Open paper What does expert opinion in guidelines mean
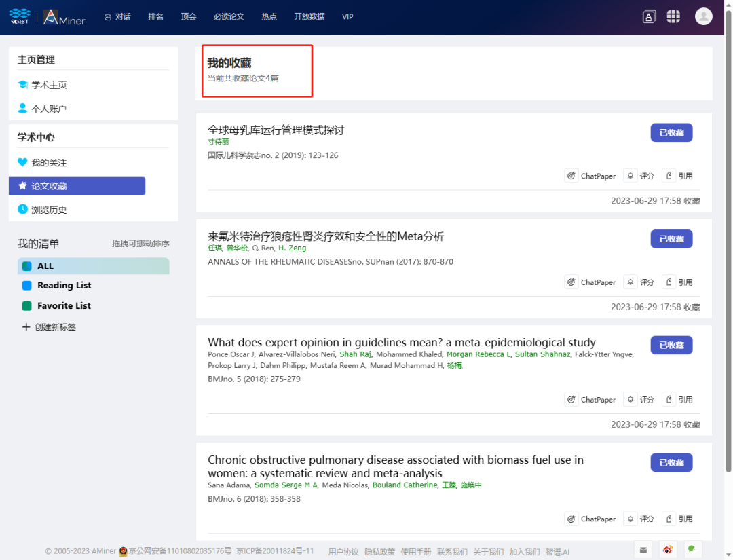Viewport: 733px width, 560px height. [x=402, y=342]
